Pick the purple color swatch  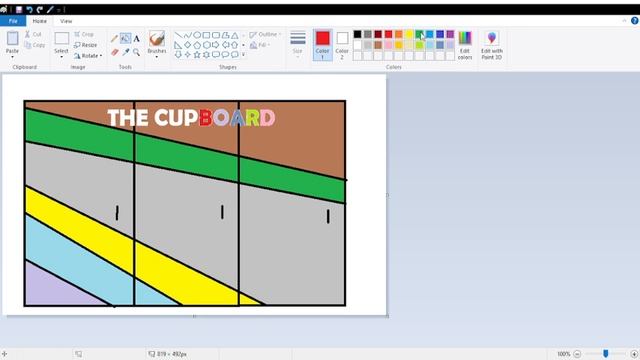click(x=450, y=34)
